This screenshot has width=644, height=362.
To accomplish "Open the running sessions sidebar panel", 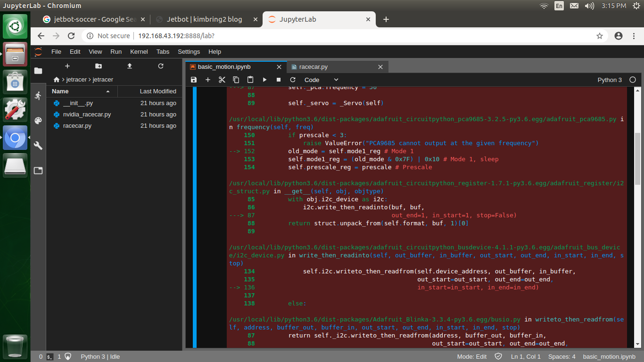I will 38,96.
